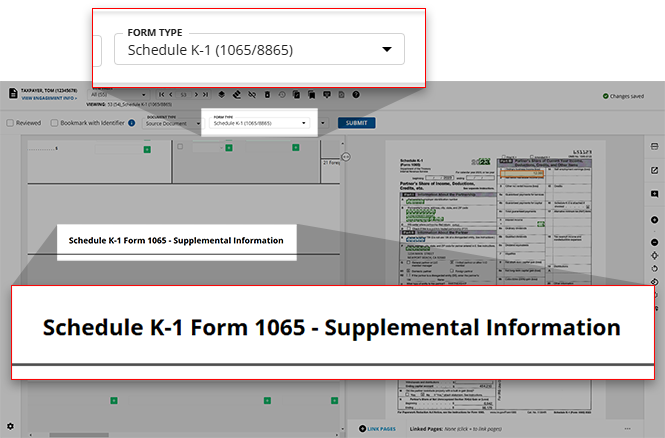
Task: Click the unlink pages toolbar icon
Action: pyautogui.click(x=252, y=95)
